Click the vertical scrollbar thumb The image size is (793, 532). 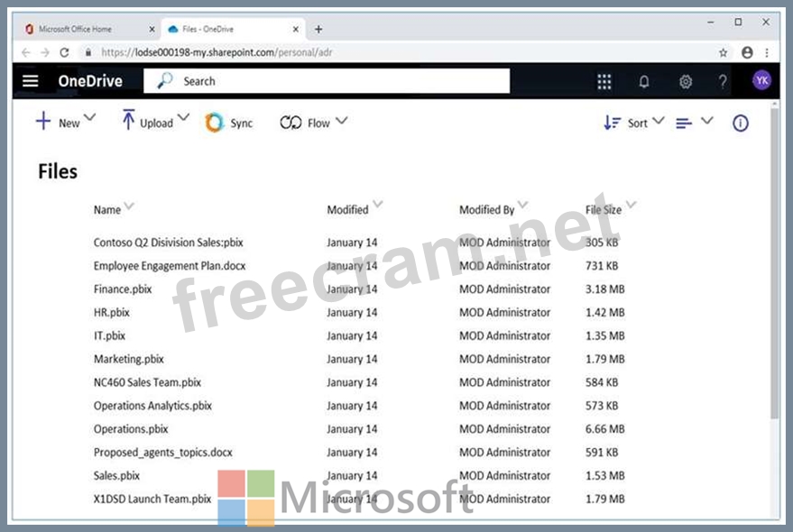[774, 263]
